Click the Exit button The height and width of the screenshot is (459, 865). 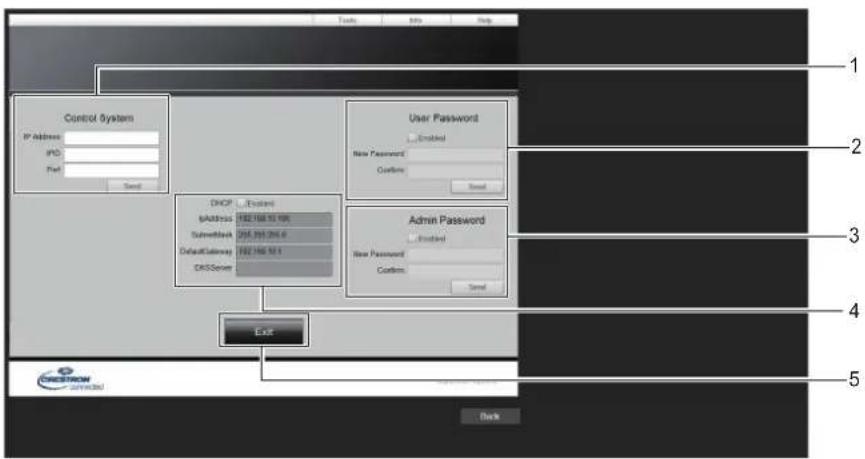(x=264, y=331)
